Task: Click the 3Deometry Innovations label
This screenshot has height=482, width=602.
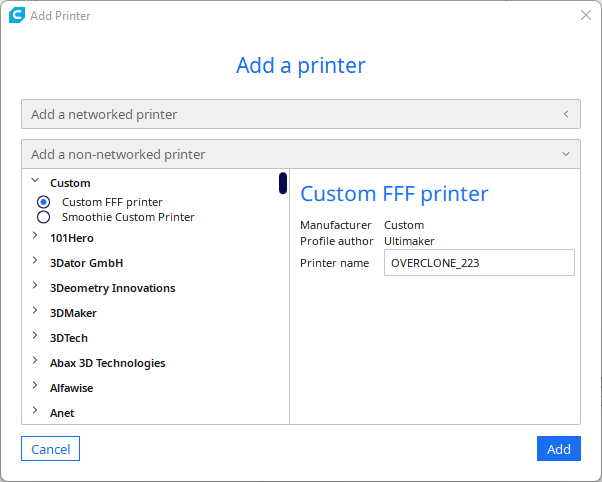Action: 112,288
